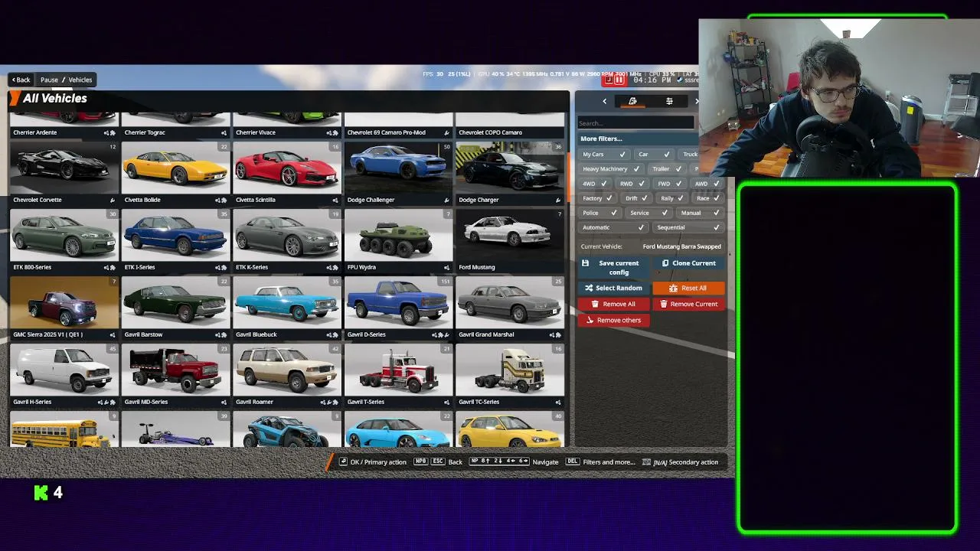Toggle the Factory filter
Image resolution: width=980 pixels, height=551 pixels.
(x=597, y=198)
